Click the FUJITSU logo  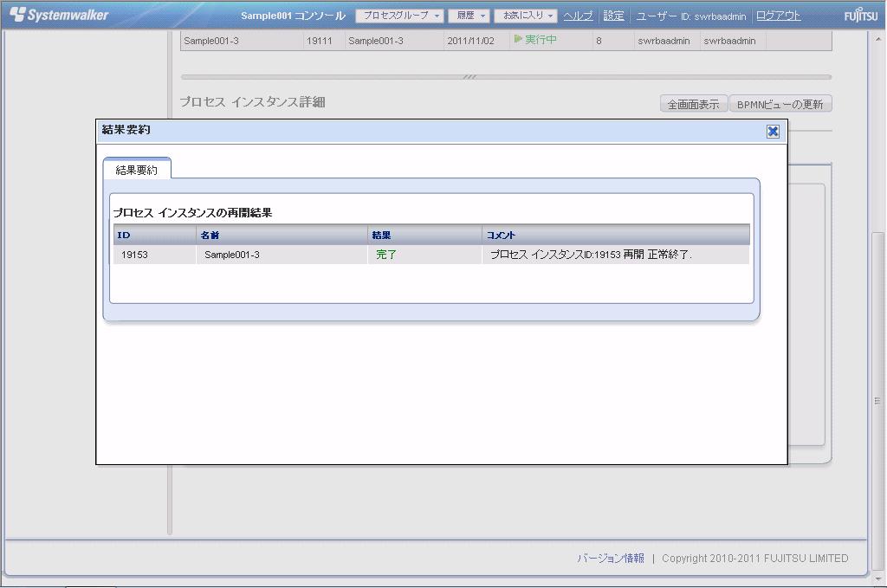pyautogui.click(x=860, y=16)
